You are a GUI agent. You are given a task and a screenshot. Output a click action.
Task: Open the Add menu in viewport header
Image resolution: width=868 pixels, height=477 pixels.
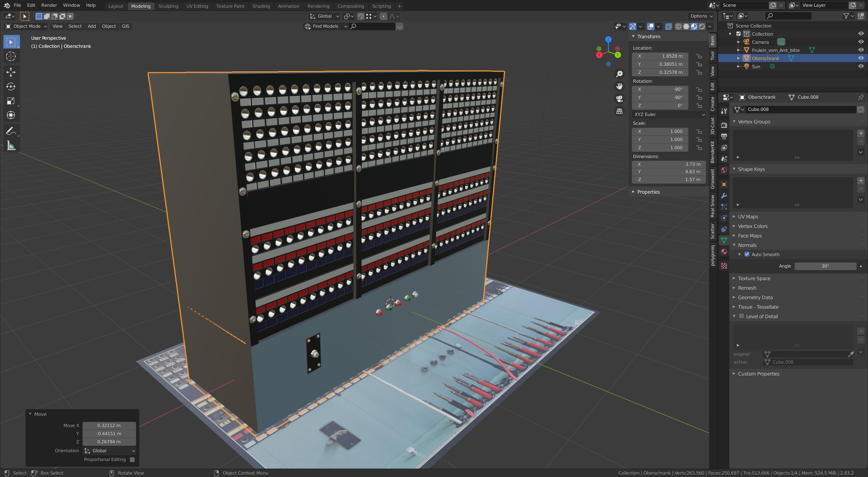tap(92, 26)
